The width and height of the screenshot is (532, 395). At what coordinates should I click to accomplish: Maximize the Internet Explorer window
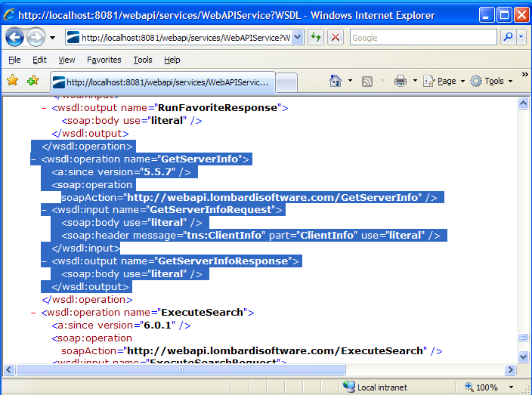(x=504, y=15)
